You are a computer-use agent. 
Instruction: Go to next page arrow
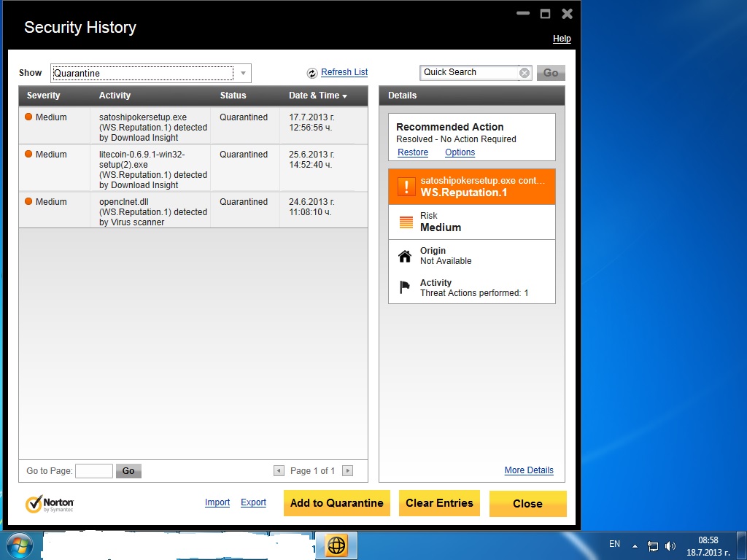coord(348,471)
